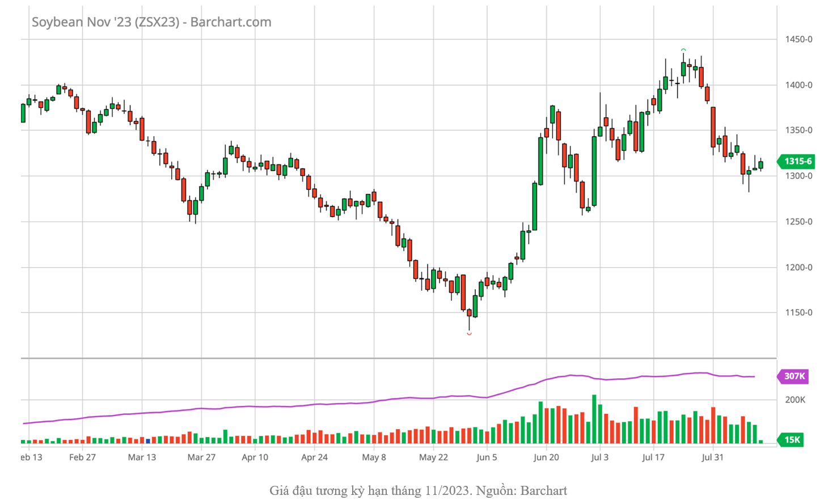Screen dimensions: 824x504
Task: Click the Jun 5 date label
Action: click(x=487, y=457)
